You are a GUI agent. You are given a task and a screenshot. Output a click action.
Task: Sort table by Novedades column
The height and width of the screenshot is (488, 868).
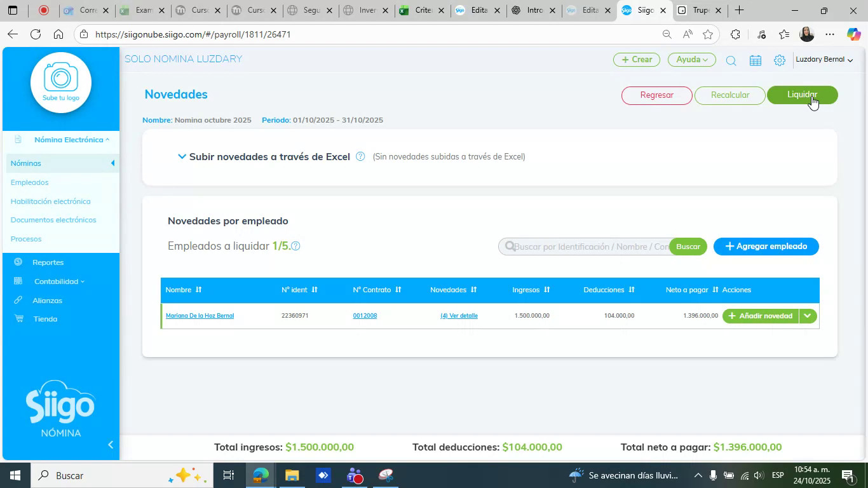[473, 290]
